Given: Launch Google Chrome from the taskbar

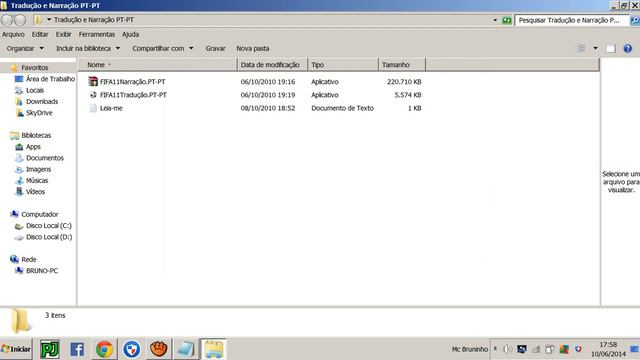Looking at the screenshot, I should pyautogui.click(x=104, y=349).
